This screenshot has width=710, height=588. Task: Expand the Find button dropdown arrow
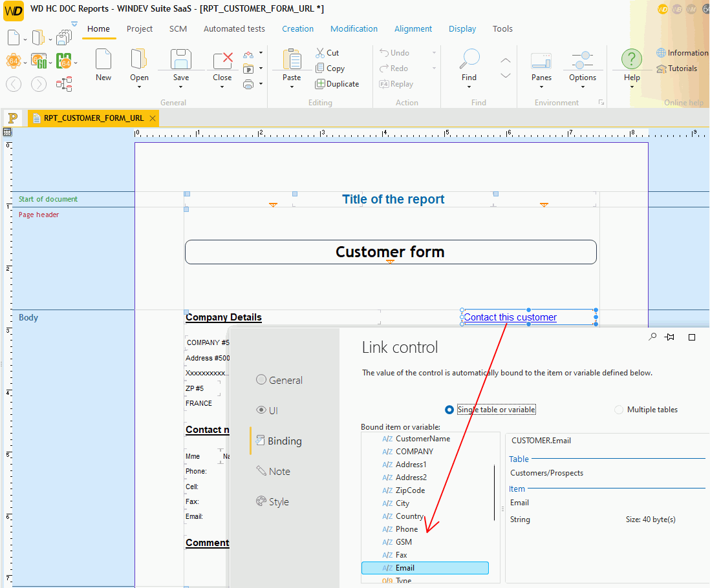[469, 87]
